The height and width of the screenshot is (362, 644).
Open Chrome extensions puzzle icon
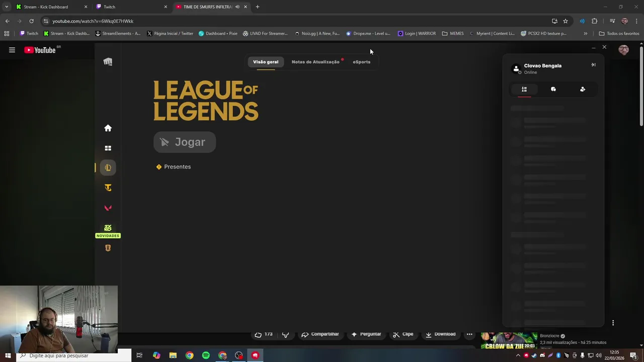point(595,21)
